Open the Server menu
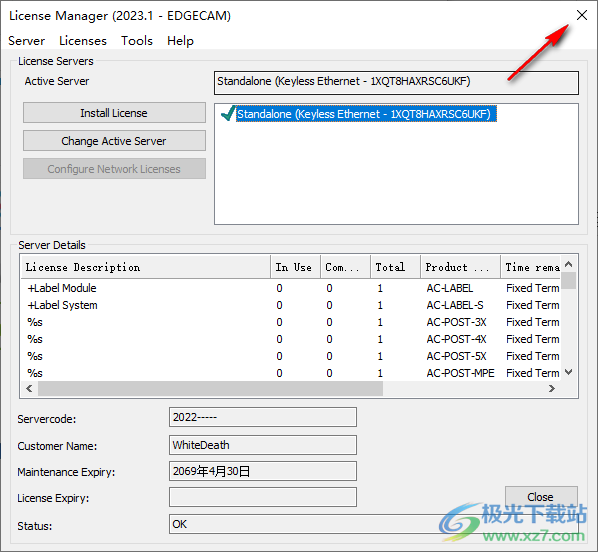 click(26, 41)
